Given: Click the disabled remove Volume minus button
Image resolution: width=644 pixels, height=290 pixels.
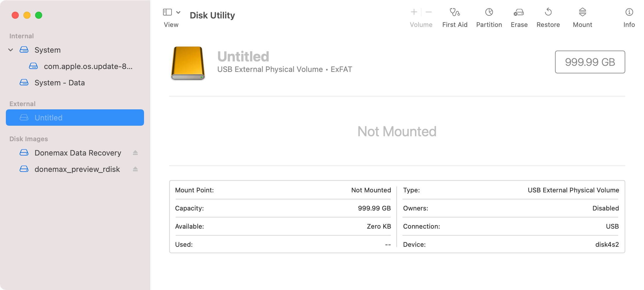Looking at the screenshot, I should point(428,12).
